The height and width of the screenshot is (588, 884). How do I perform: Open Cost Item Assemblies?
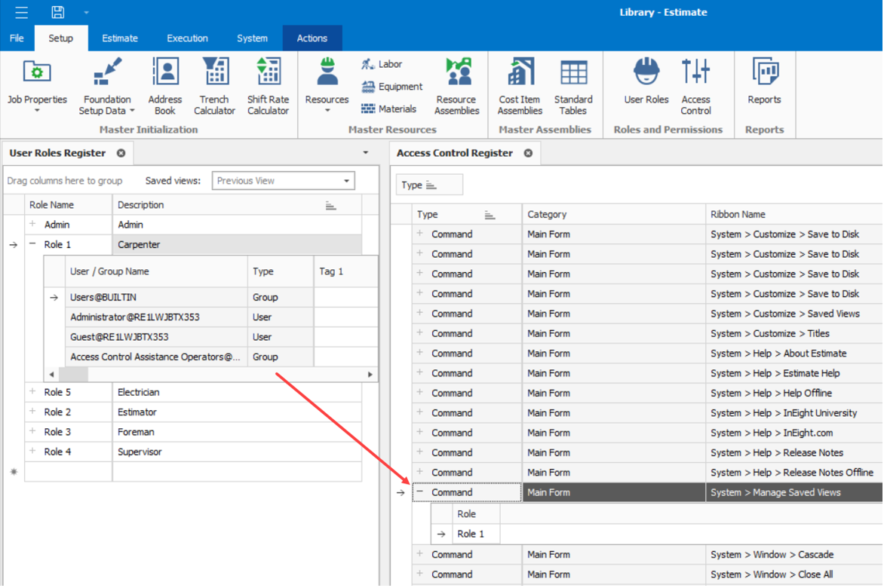tap(519, 85)
